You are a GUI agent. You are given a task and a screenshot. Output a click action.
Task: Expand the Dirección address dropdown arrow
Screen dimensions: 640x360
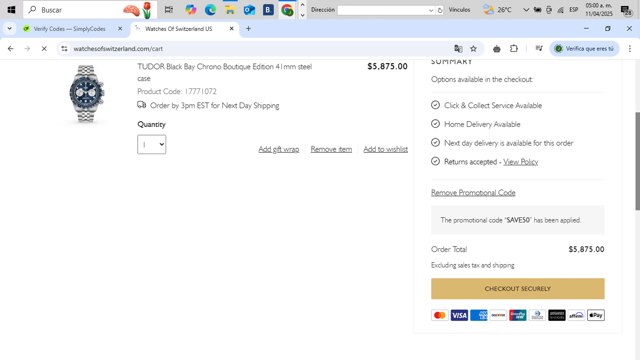pos(431,10)
